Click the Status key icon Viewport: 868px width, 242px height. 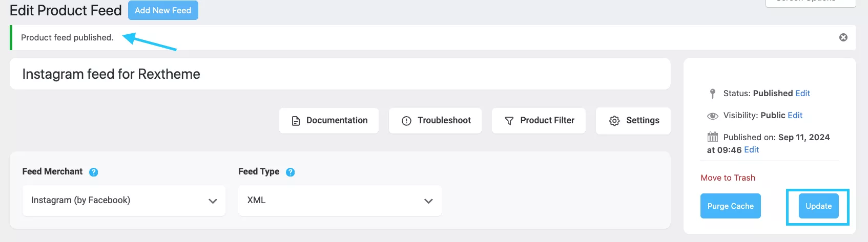[712, 93]
